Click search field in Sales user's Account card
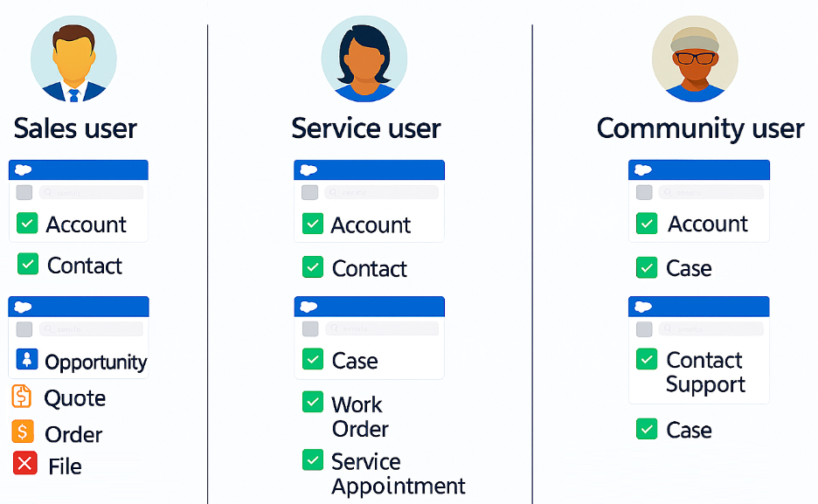Screen dimensions: 818x504 click(x=90, y=192)
